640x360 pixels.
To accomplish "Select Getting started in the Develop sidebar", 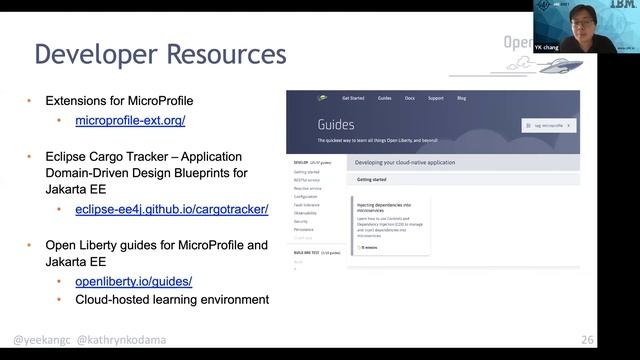I will (307, 172).
